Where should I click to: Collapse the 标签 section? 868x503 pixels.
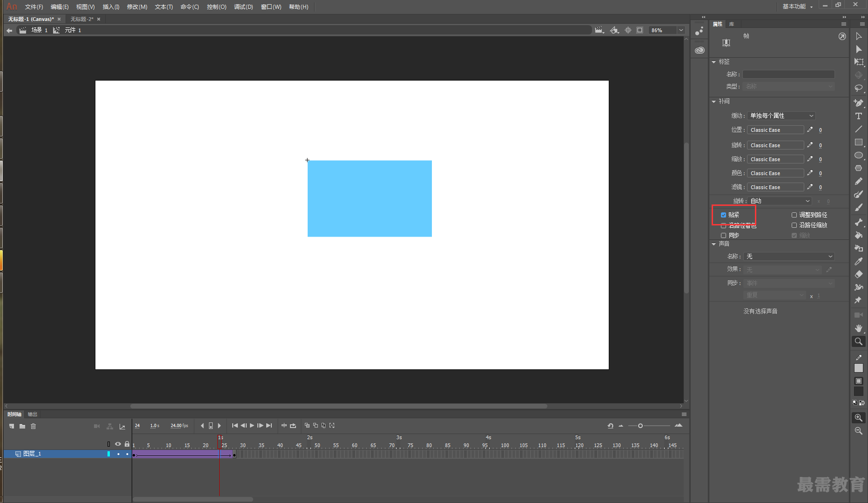coord(714,62)
